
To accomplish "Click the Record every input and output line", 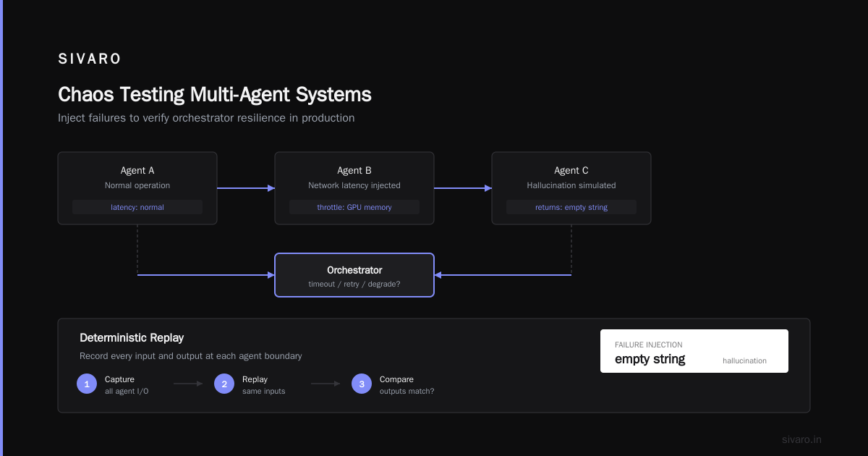I will [191, 356].
